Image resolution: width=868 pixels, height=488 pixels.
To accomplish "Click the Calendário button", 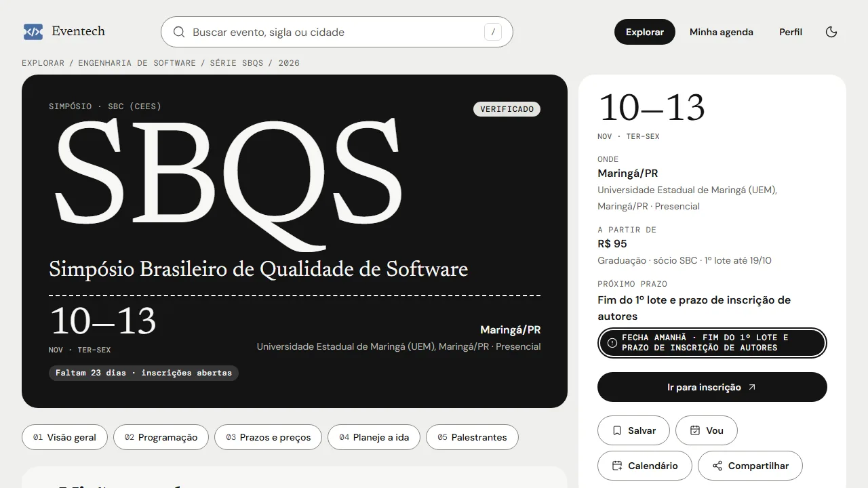I will pyautogui.click(x=644, y=466).
